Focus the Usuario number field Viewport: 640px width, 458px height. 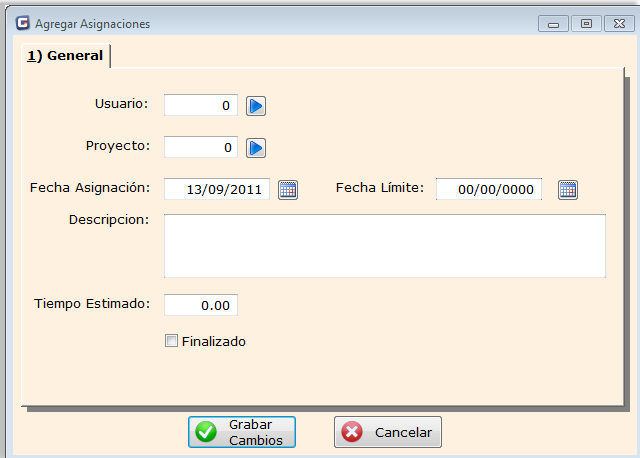coord(201,106)
